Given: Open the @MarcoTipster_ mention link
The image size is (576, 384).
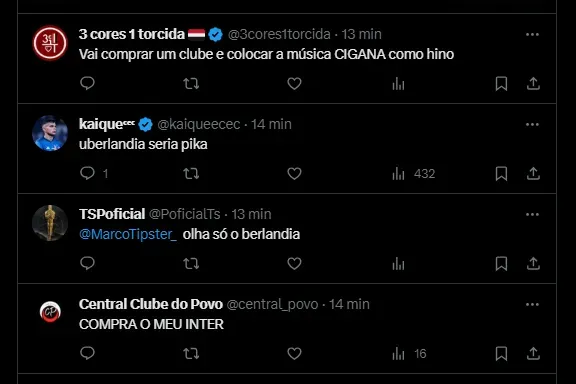Looking at the screenshot, I should pyautogui.click(x=128, y=234).
